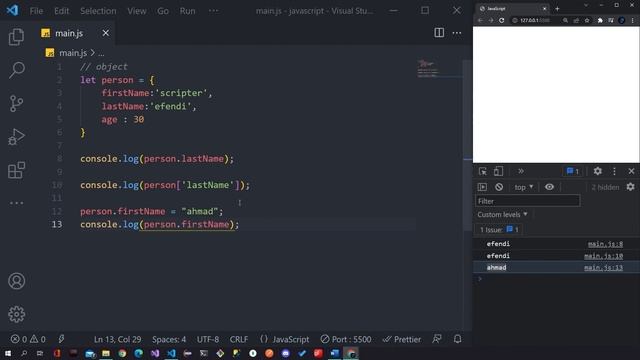Viewport: 640px width, 360px height.
Task: Open a new browser tab
Action: pyautogui.click(x=557, y=9)
